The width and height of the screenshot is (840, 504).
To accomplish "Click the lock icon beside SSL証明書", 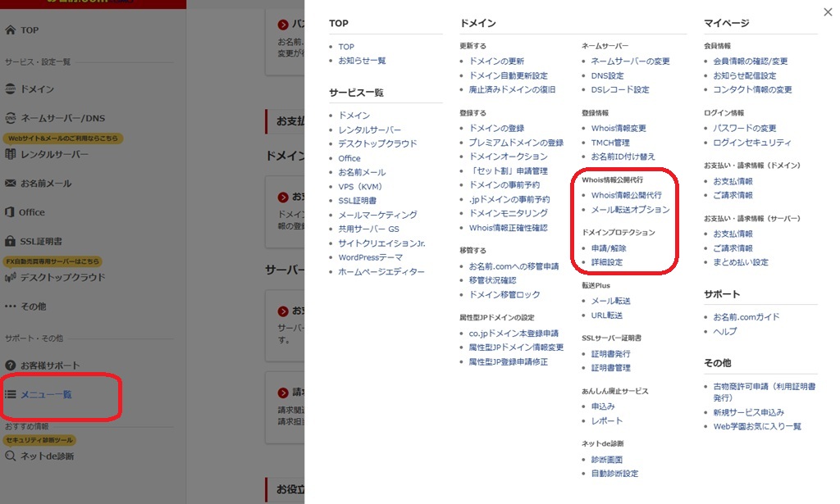I will [10, 241].
